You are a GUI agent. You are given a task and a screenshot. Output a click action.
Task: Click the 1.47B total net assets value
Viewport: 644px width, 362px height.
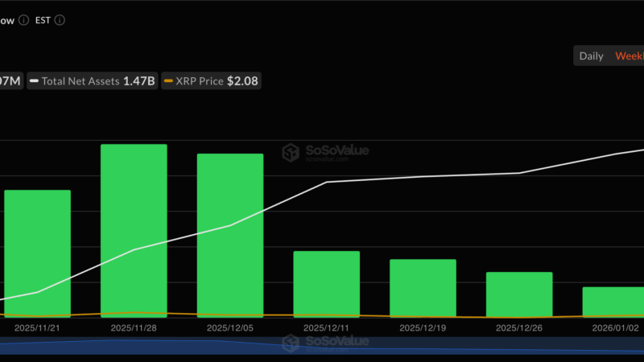tap(138, 81)
